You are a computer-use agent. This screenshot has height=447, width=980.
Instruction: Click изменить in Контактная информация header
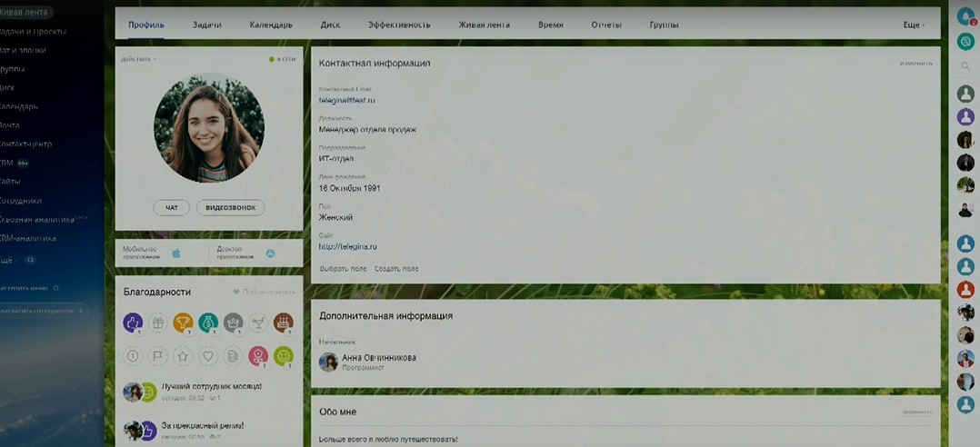click(x=916, y=64)
